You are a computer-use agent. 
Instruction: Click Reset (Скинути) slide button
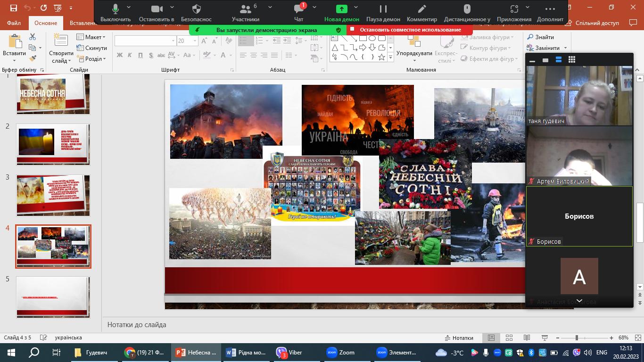[91, 48]
